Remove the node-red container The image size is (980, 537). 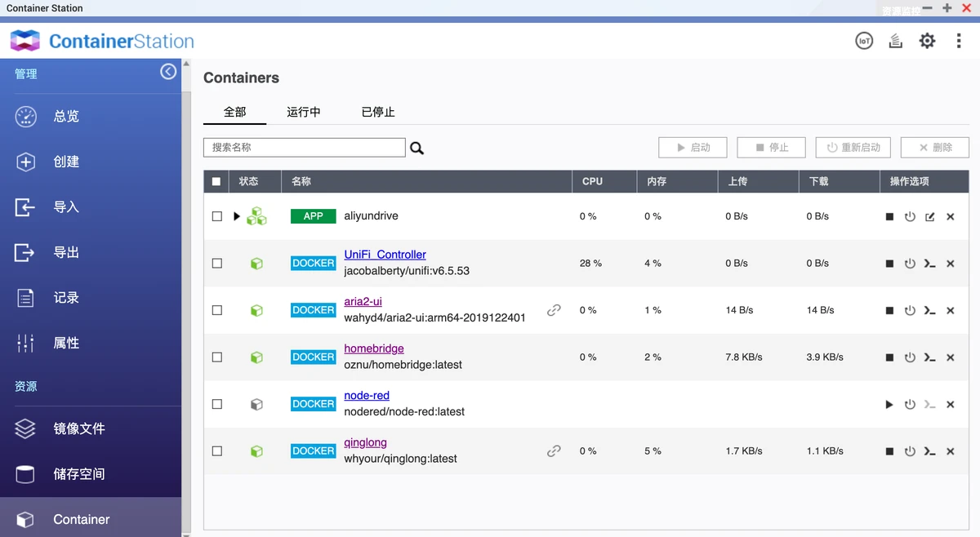click(x=951, y=405)
